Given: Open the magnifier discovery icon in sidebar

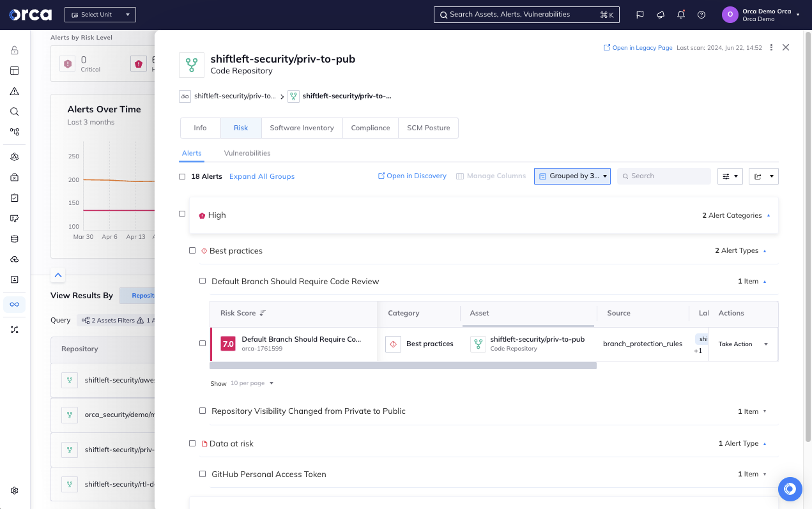Looking at the screenshot, I should [14, 112].
